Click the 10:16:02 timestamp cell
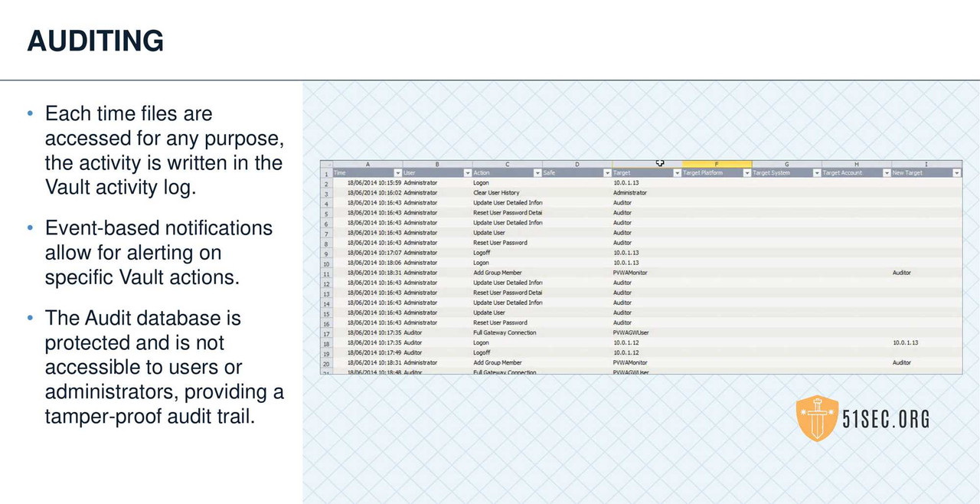980x504 pixels. [374, 193]
